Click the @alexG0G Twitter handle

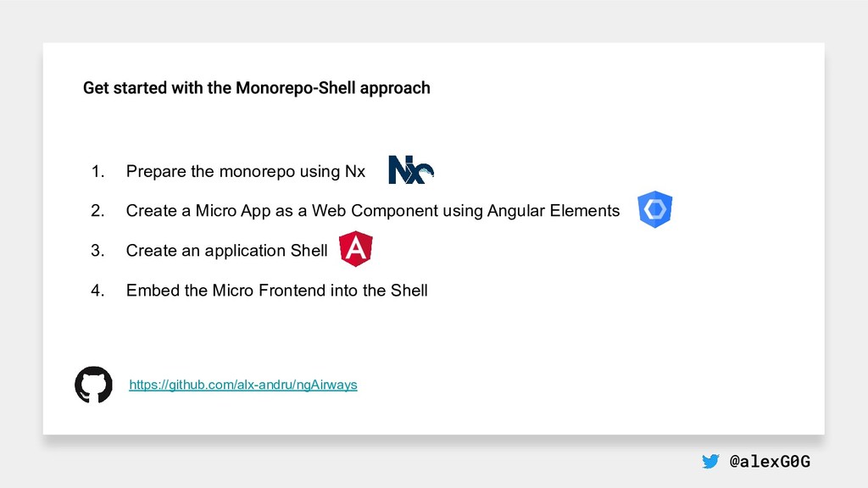point(769,462)
